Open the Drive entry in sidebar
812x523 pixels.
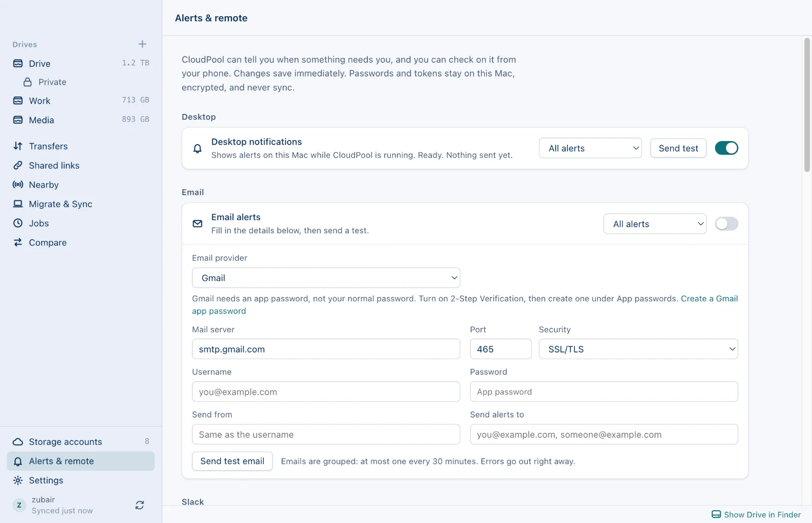click(81, 63)
